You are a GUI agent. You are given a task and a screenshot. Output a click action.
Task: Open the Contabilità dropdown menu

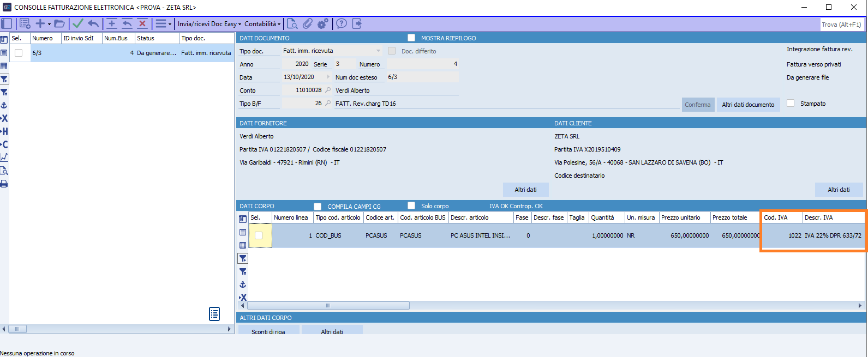point(262,24)
